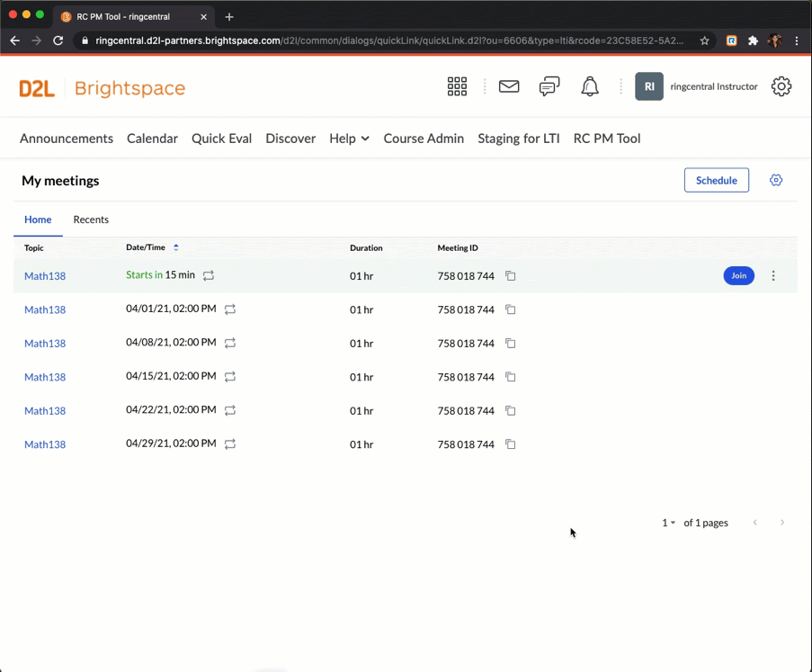Image resolution: width=812 pixels, height=672 pixels.
Task: Switch to the Recents tab
Action: [x=91, y=220]
